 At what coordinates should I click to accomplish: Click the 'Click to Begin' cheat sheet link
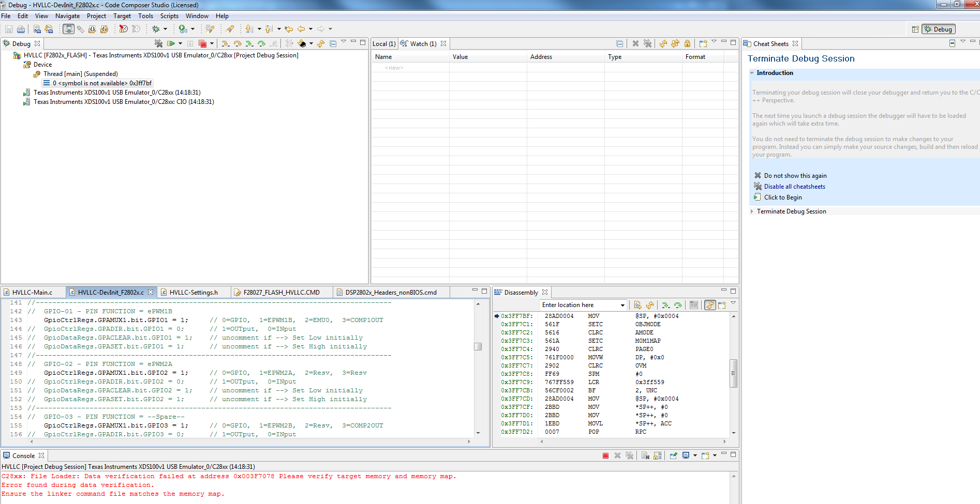point(783,197)
